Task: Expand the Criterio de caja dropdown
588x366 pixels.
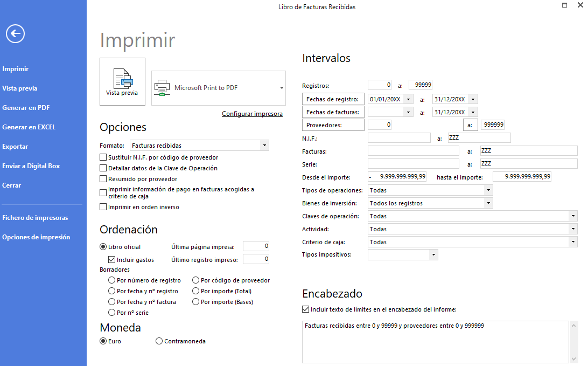Action: [573, 242]
